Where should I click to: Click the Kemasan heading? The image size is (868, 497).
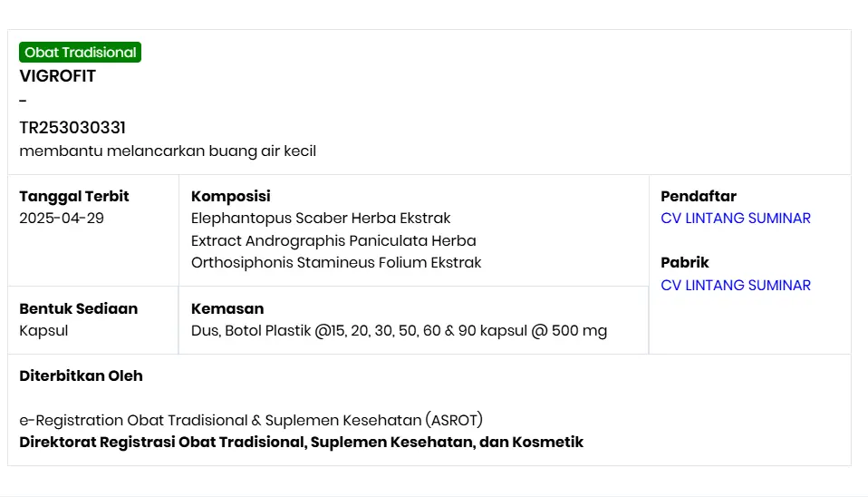pyautogui.click(x=227, y=308)
